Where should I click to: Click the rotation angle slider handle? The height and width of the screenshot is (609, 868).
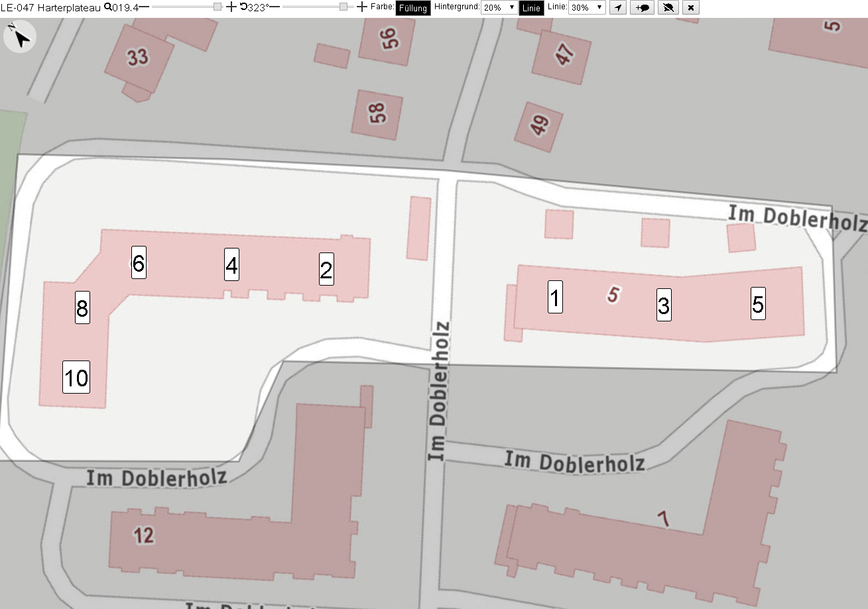pyautogui.click(x=343, y=7)
